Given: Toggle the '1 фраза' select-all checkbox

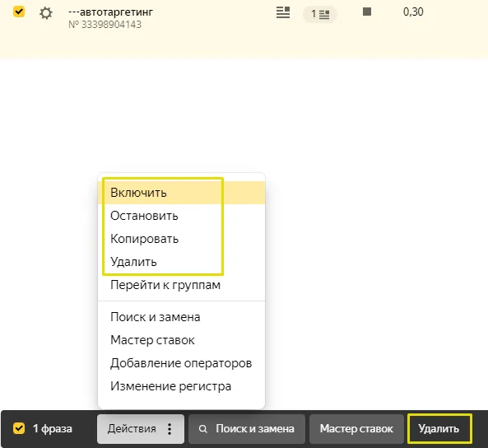Looking at the screenshot, I should (x=19, y=428).
